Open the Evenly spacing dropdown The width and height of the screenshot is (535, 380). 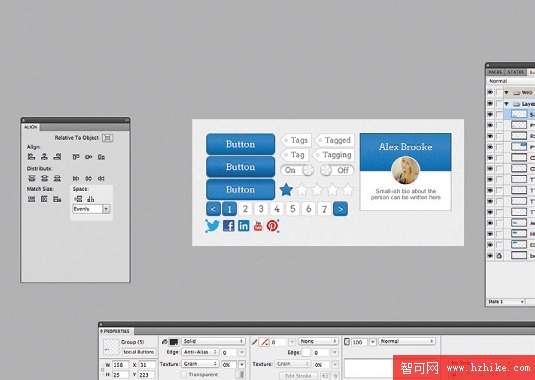pos(91,209)
